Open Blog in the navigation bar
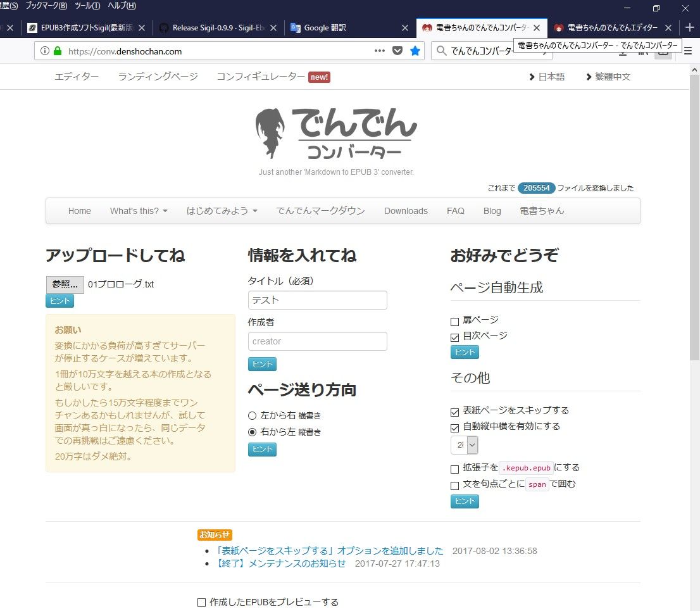 pyautogui.click(x=492, y=211)
